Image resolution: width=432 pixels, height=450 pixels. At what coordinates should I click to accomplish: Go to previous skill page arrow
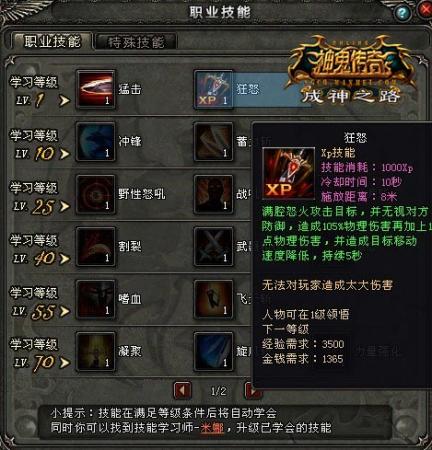[x=182, y=390]
